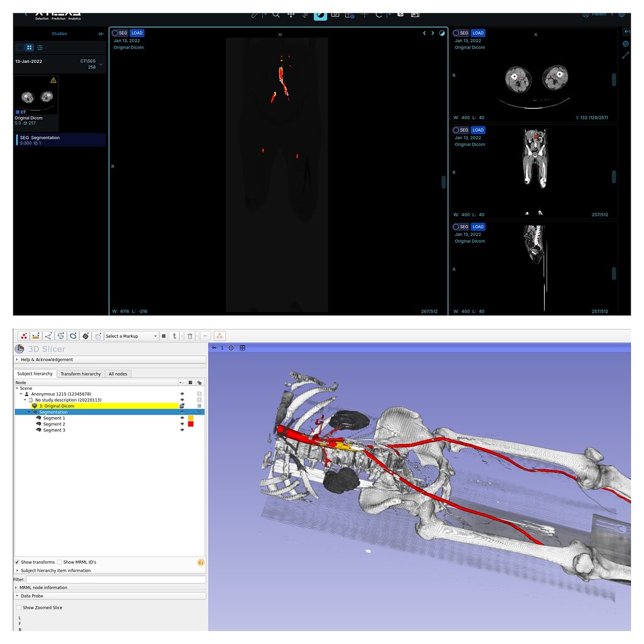This screenshot has width=644, height=644.
Task: Click the layout selector icon
Action: 350,15
